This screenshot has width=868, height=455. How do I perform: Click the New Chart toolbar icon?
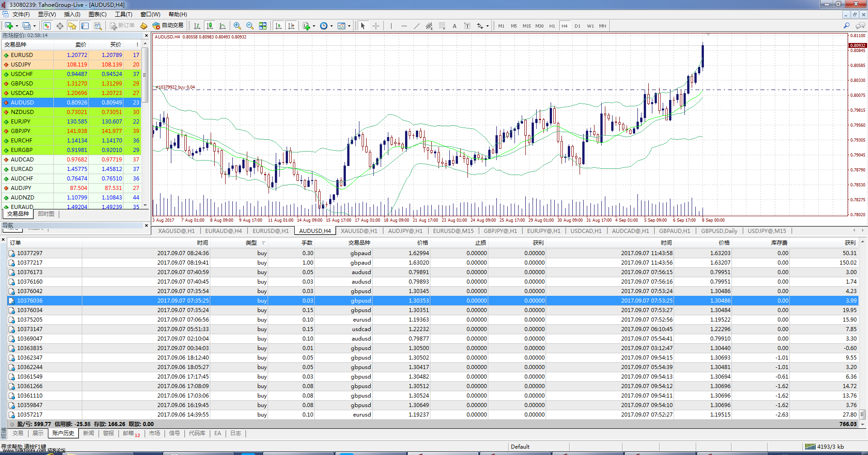coord(9,26)
